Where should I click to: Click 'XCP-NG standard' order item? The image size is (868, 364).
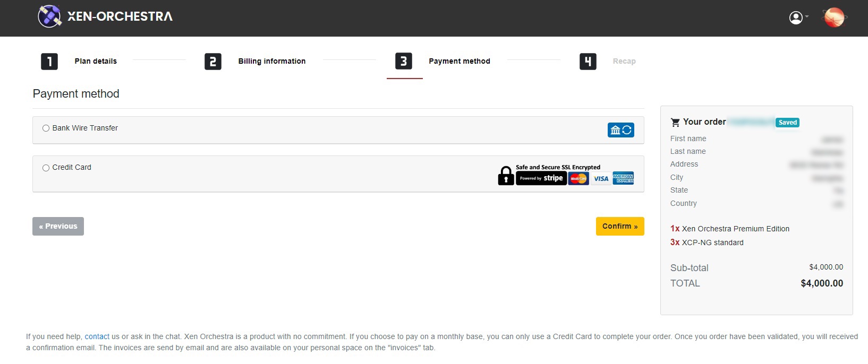713,242
